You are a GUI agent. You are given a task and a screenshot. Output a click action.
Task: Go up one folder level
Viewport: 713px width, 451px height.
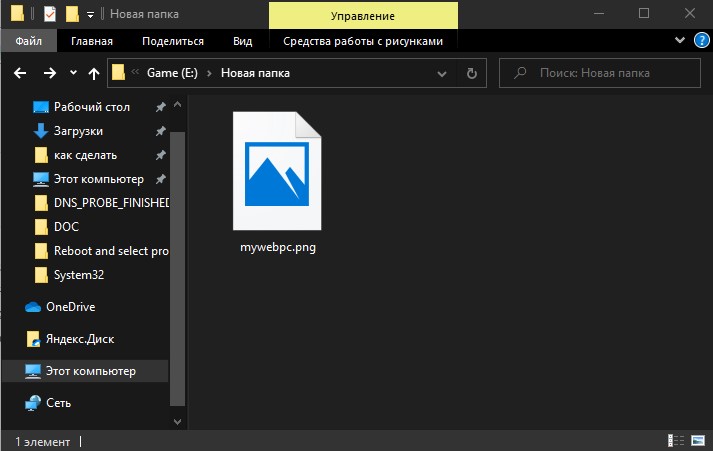tap(94, 73)
